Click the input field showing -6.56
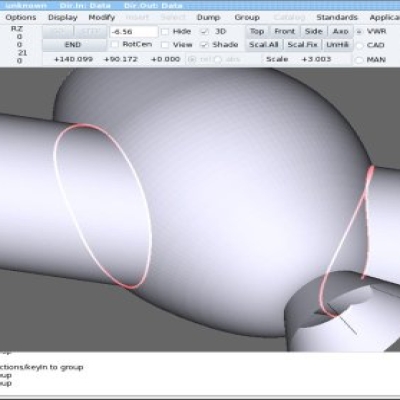The width and height of the screenshot is (400, 400). [x=134, y=32]
